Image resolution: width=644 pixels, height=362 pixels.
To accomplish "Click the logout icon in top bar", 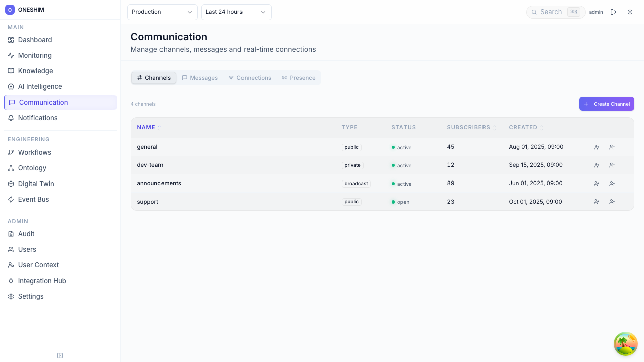I will click(613, 12).
